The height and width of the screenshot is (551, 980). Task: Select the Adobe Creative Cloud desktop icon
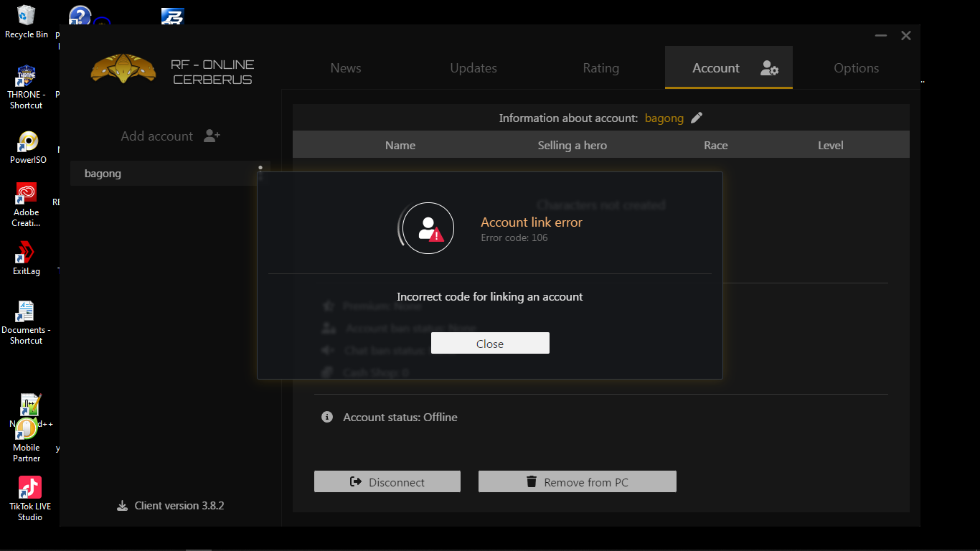[27, 204]
